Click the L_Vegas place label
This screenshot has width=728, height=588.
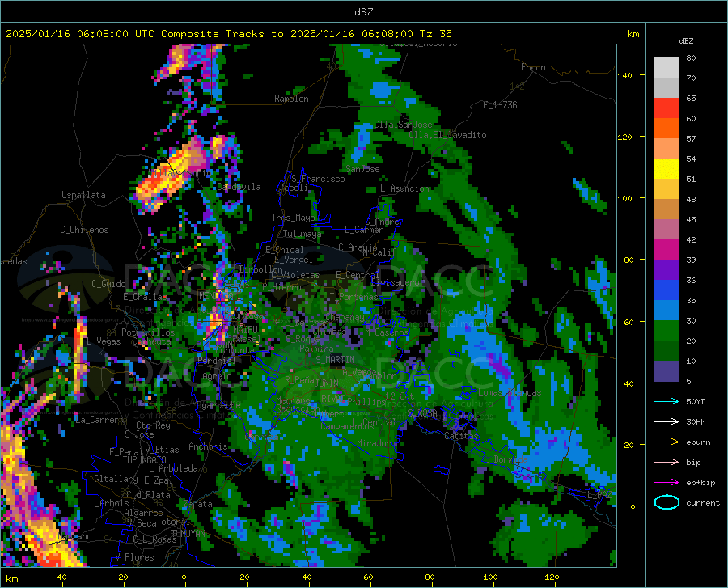tap(104, 341)
